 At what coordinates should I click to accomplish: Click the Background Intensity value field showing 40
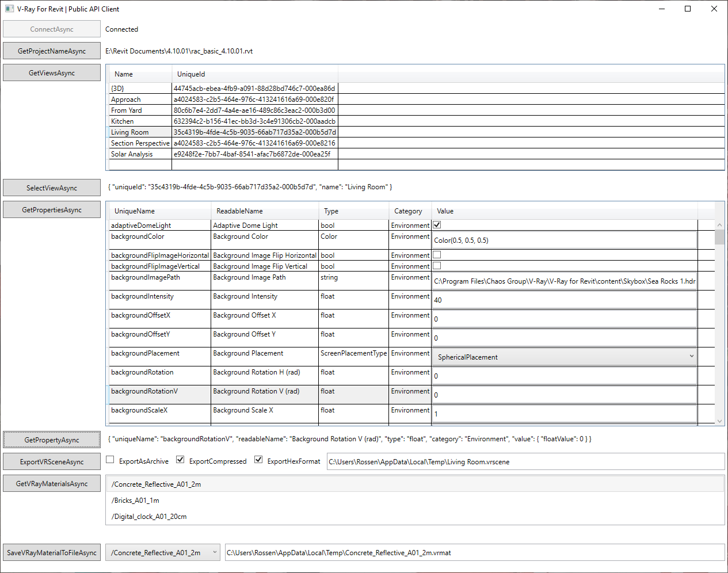(565, 300)
